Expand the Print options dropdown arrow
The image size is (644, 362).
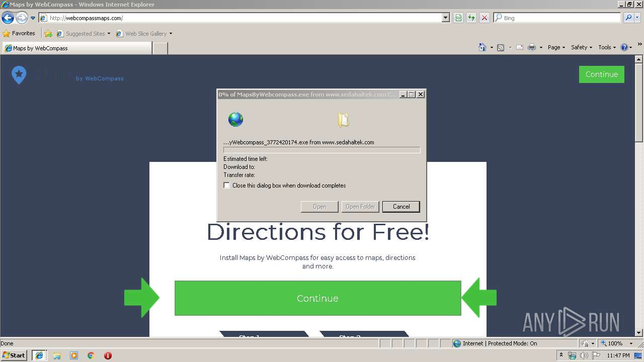[x=541, y=47]
